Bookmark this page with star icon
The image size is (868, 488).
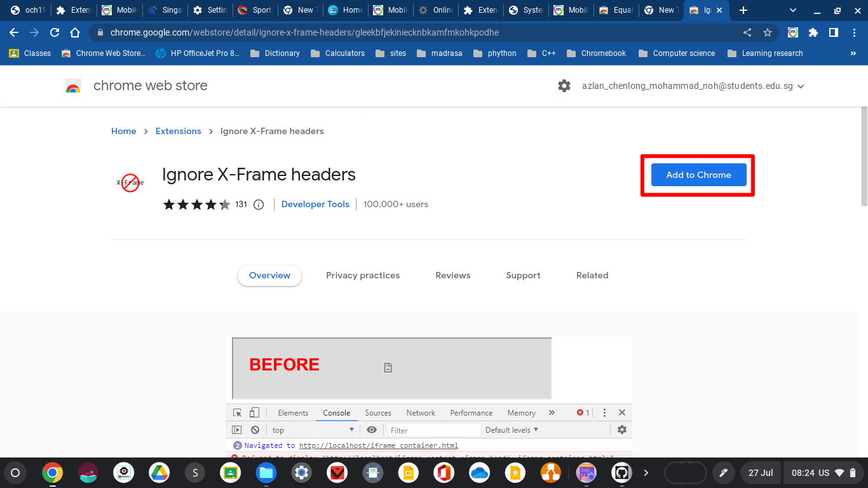pos(767,32)
